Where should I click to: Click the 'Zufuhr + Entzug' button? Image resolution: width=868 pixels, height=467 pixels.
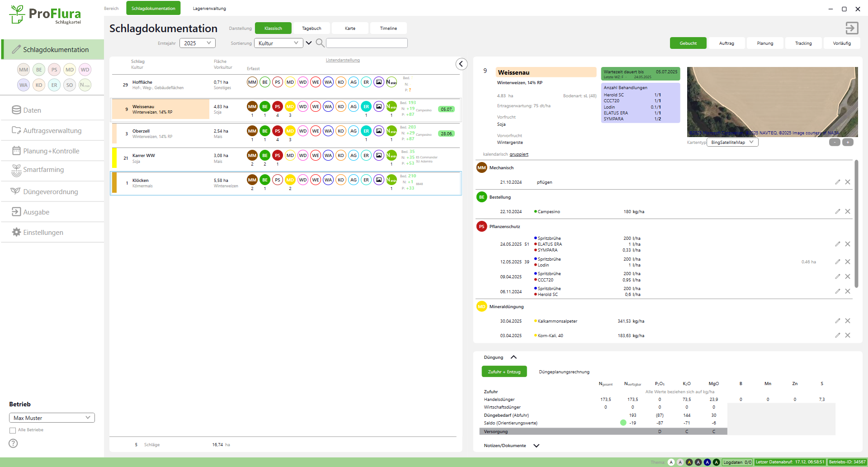pos(504,372)
